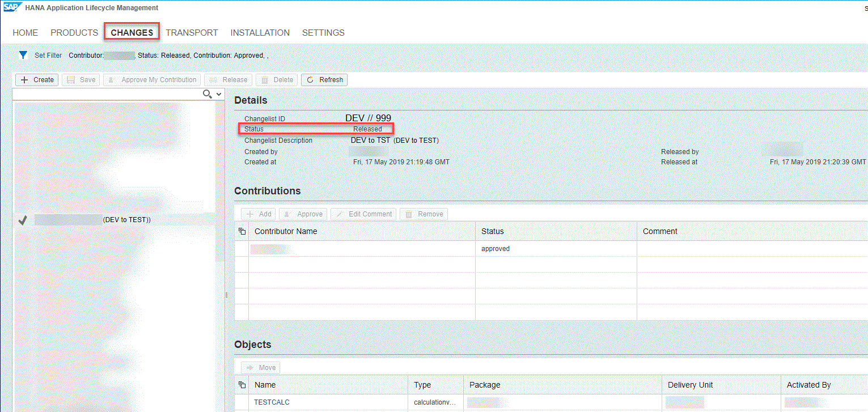The image size is (868, 412).
Task: Click Approve in the Contributions toolbar
Action: pyautogui.click(x=303, y=214)
